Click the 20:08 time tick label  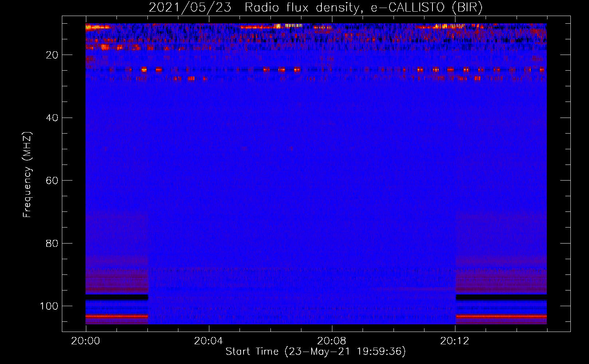tap(332, 341)
